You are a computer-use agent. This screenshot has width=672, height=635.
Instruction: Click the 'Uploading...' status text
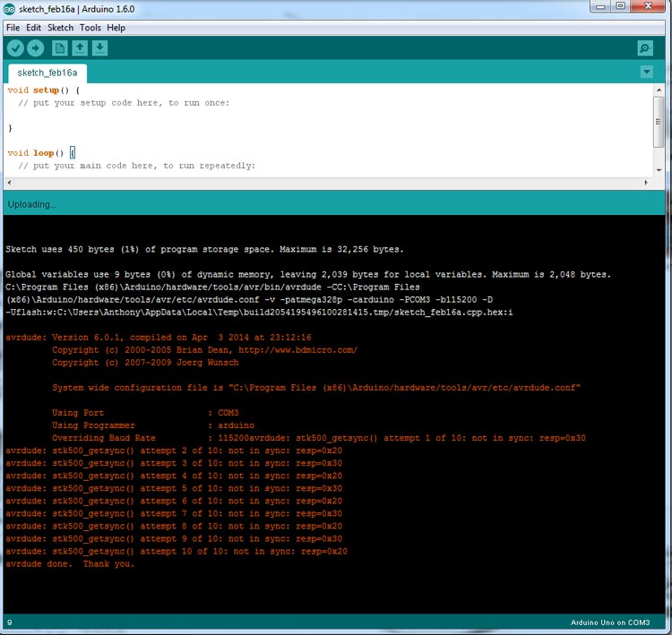coord(31,204)
